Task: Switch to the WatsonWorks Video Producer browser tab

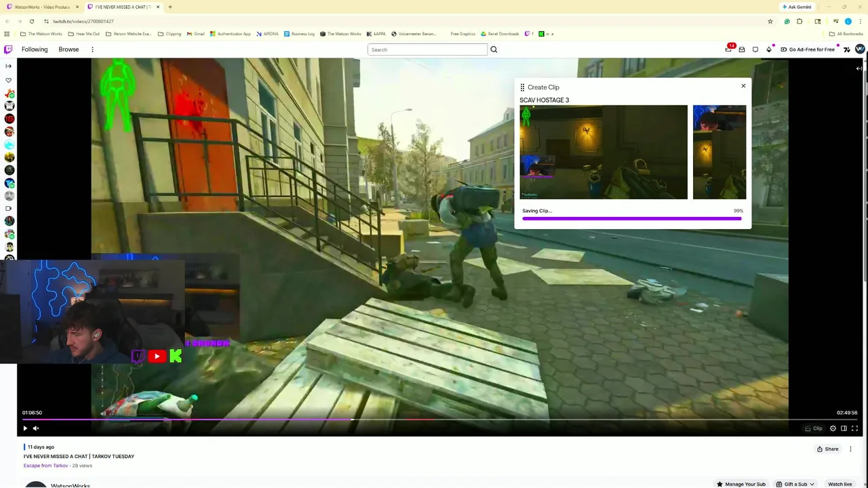Action: [x=43, y=7]
